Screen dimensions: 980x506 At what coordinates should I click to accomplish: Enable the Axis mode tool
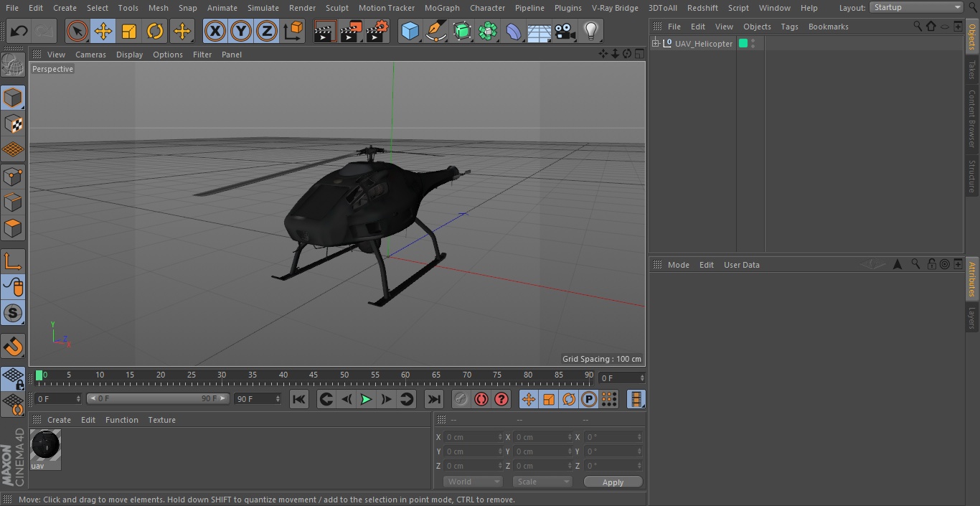pyautogui.click(x=13, y=261)
